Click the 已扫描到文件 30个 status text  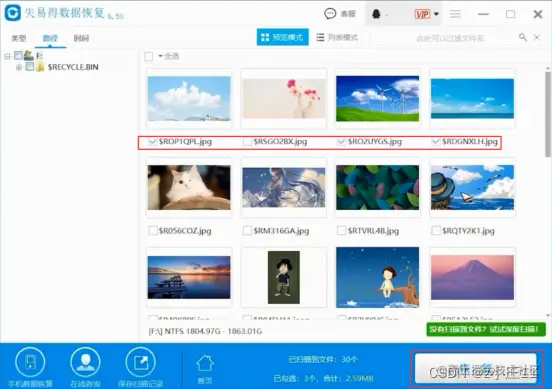[323, 359]
